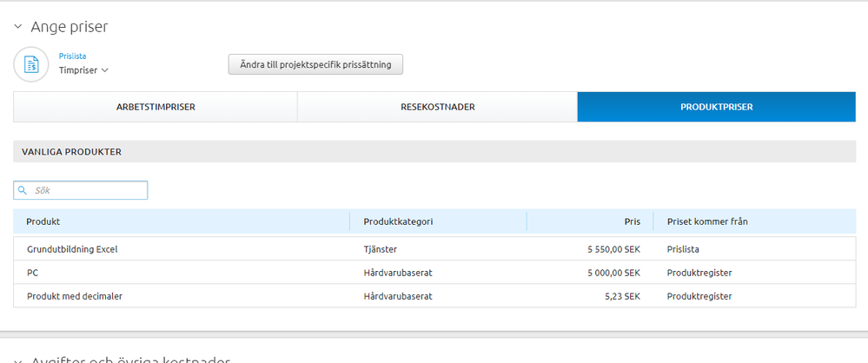Screen dimensions: 868x363
Task: Select the Produkt med decimaler row
Action: 434,296
